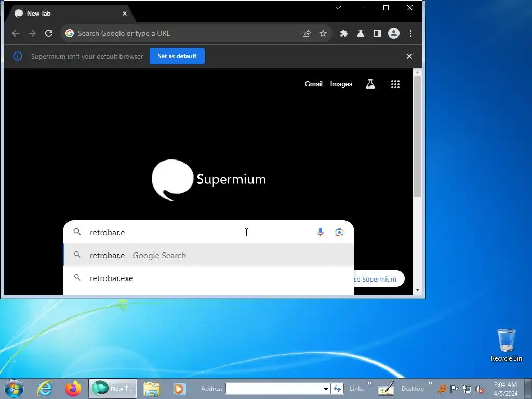Click the browser back arrow

15,33
